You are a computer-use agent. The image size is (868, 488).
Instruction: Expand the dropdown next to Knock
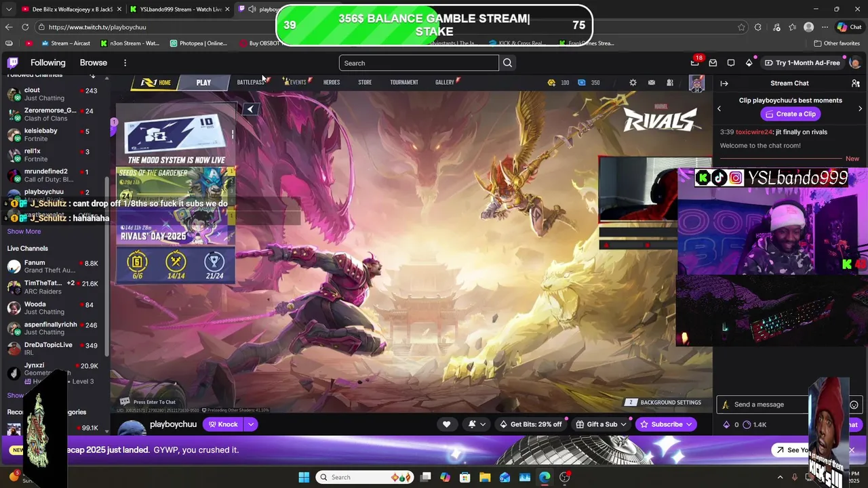[x=251, y=424]
